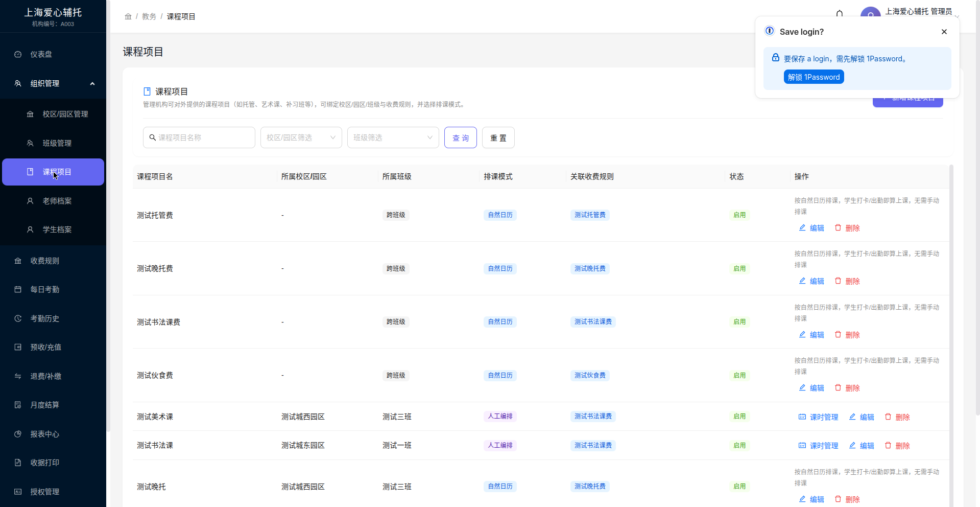
Task: Click the 月度结算 document icon
Action: coord(18,405)
